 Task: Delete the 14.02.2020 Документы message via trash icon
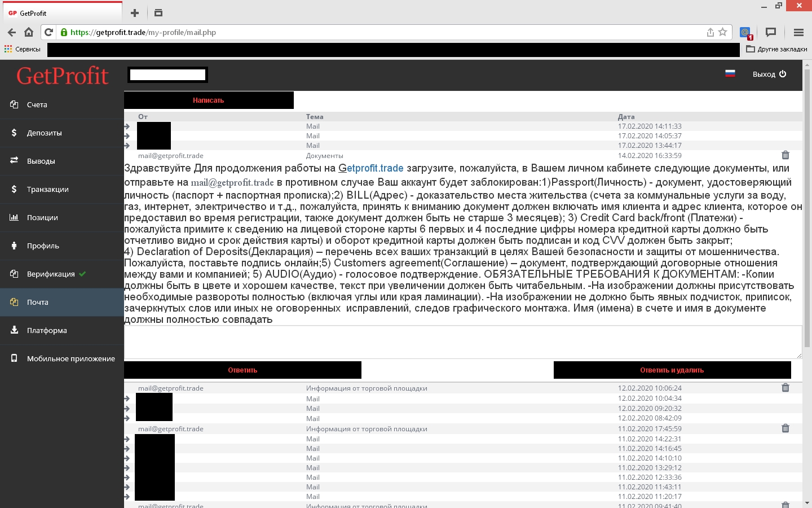[x=785, y=155]
